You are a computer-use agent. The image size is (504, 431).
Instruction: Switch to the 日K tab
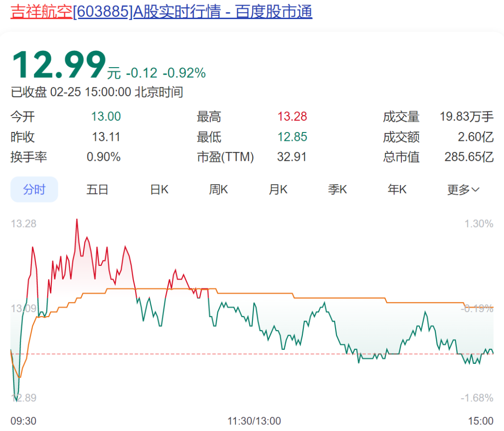tap(160, 189)
